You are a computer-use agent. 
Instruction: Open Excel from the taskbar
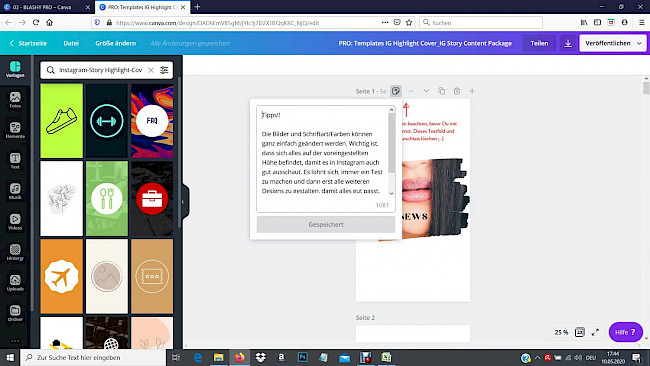click(x=386, y=357)
